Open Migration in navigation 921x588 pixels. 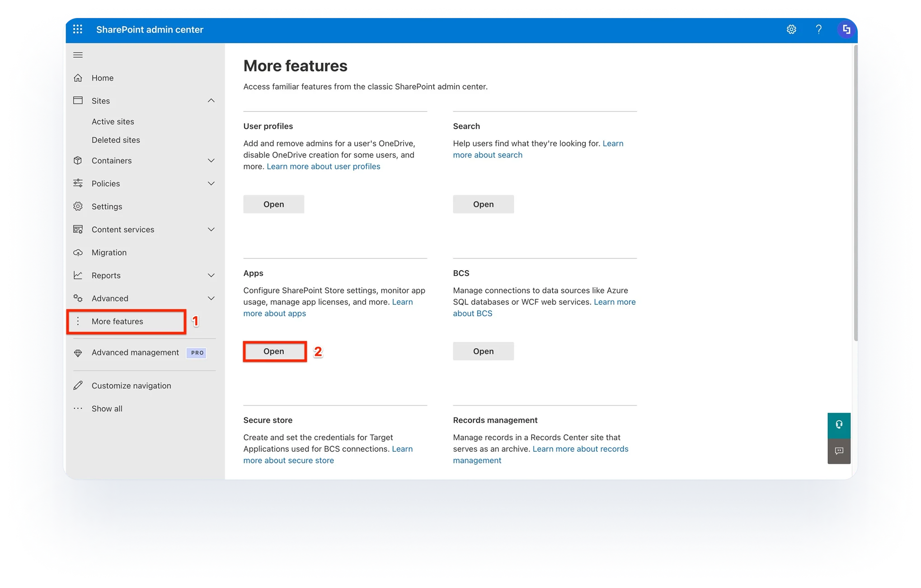tap(109, 252)
